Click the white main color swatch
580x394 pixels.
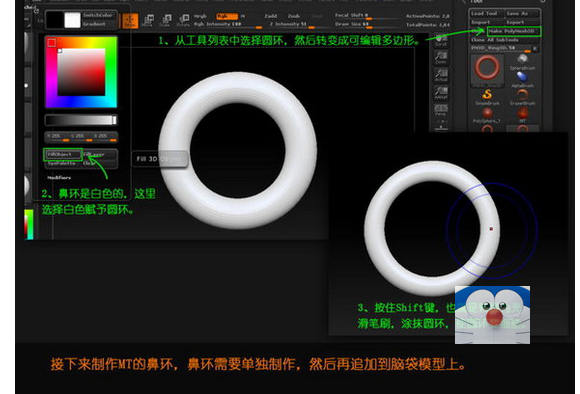pyautogui.click(x=72, y=20)
